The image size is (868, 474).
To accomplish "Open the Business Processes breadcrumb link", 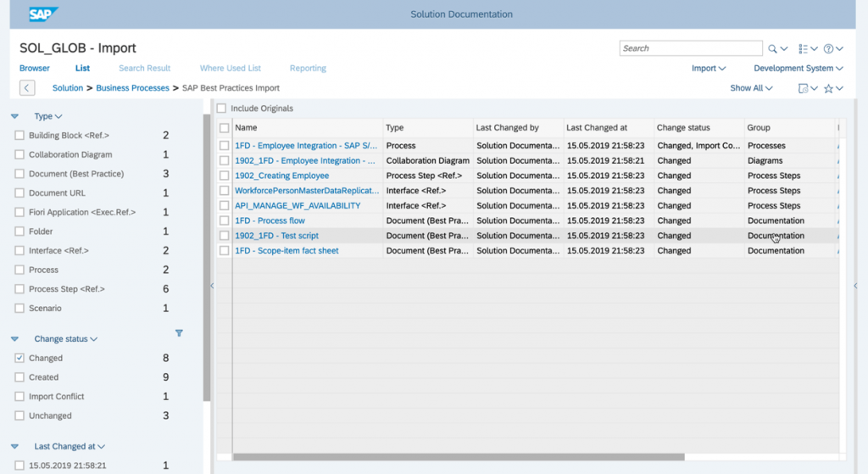I will [132, 88].
